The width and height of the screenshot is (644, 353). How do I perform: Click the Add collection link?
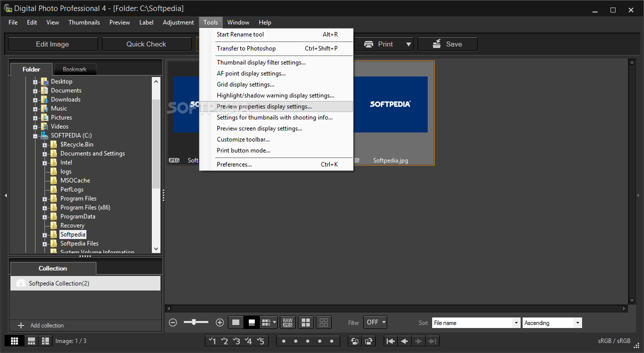pos(47,325)
